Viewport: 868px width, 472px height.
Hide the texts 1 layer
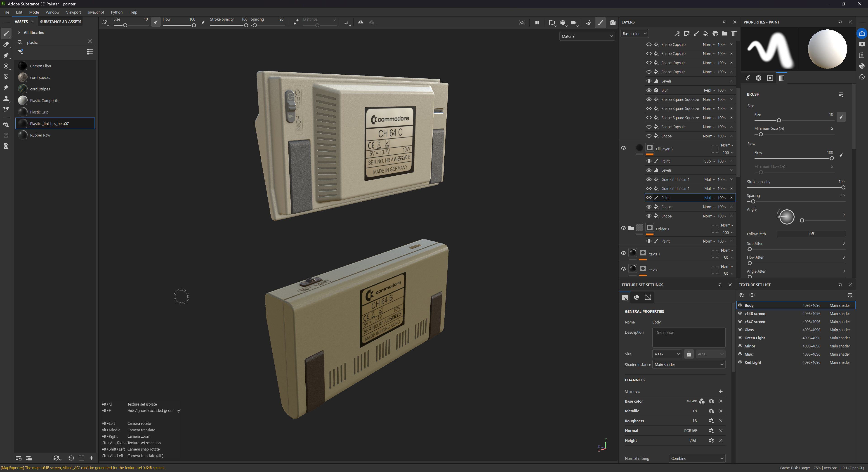pos(623,253)
